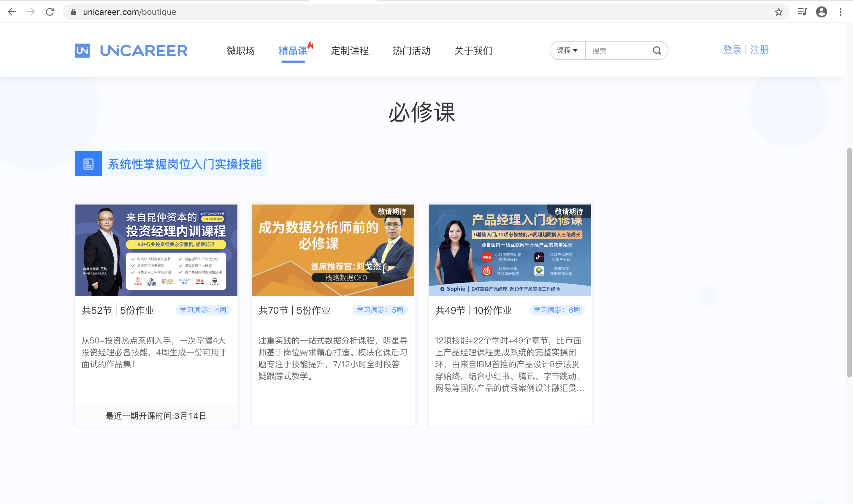Viewport: 853px width, 504px height.
Task: Click the 注册 link
Action: point(759,50)
